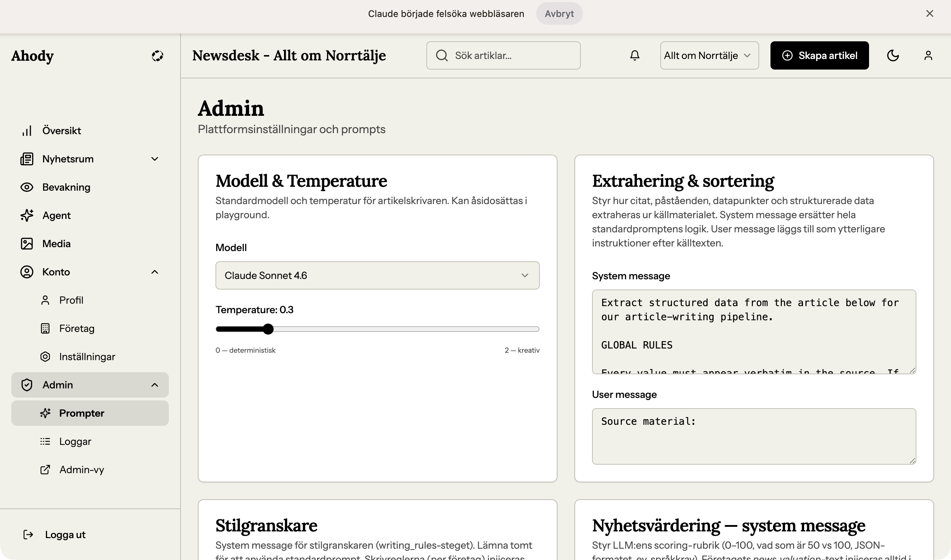This screenshot has height=560, width=951.
Task: Click the Ahody logo
Action: click(x=33, y=56)
